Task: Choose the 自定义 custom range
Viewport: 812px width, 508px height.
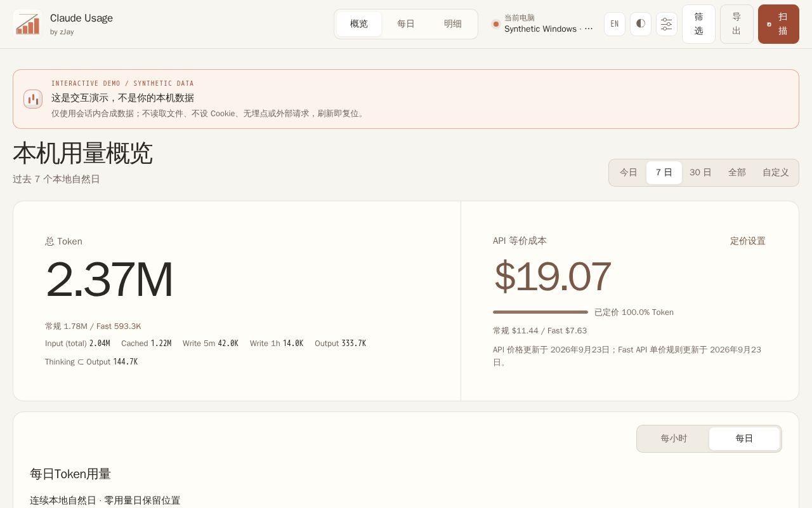Action: [776, 173]
